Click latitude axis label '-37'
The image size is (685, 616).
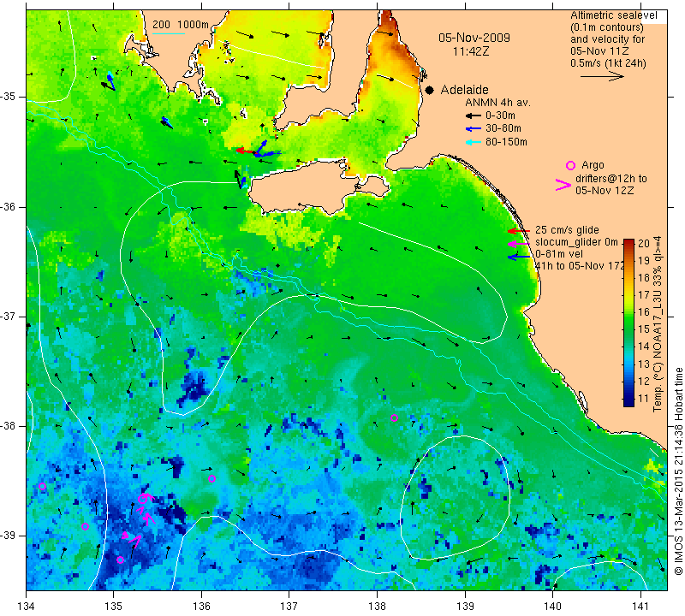[9, 316]
